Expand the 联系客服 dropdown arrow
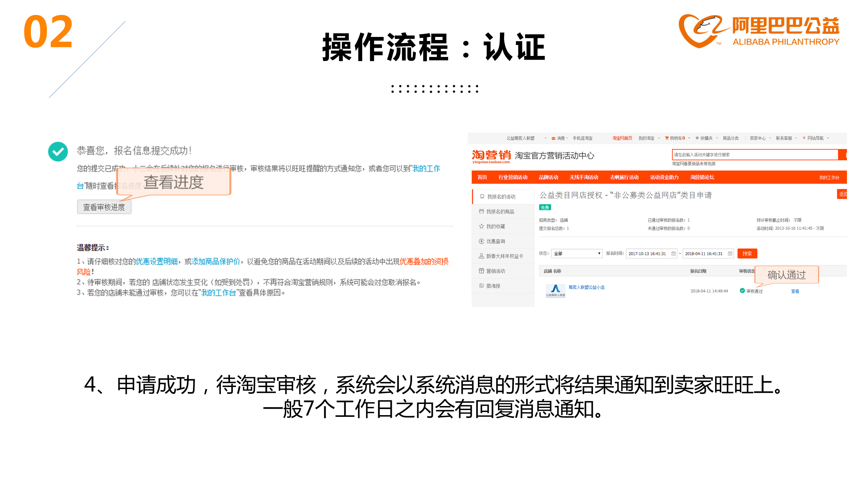Viewport: 868px width, 488px height. tap(796, 138)
